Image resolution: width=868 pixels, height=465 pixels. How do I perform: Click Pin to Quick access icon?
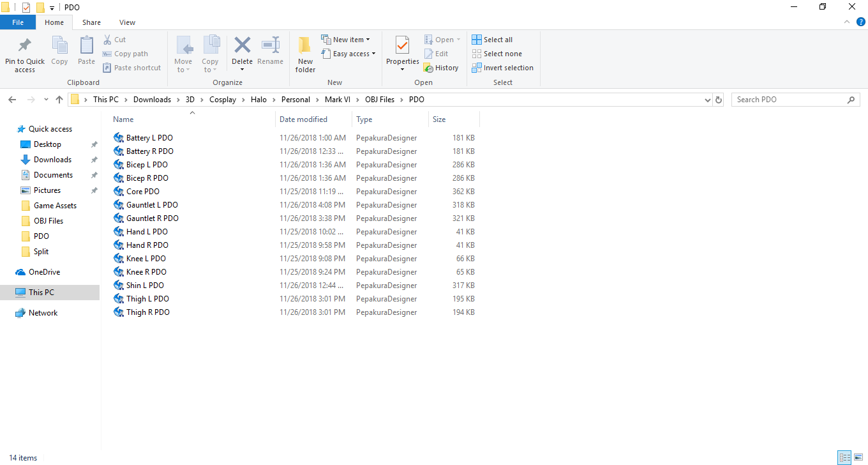[x=25, y=46]
